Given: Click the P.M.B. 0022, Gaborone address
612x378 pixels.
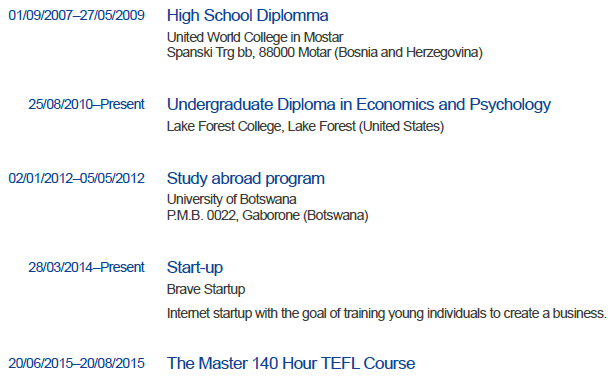Looking at the screenshot, I should point(267,215).
